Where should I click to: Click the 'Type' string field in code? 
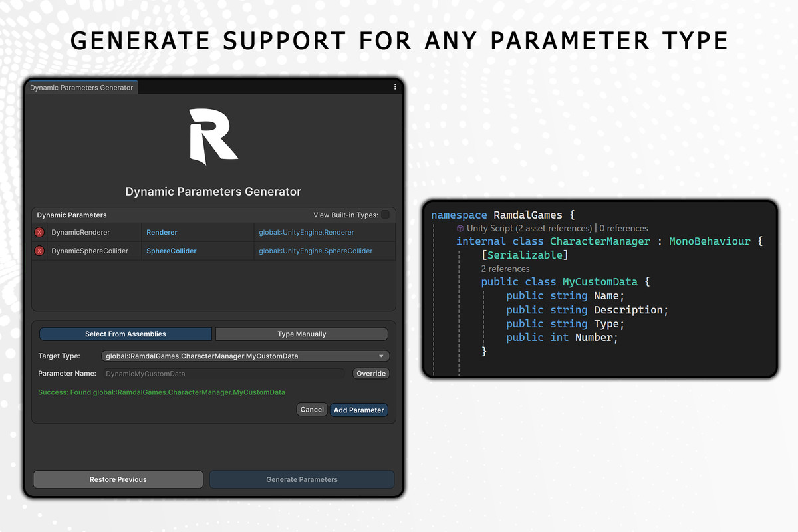[606, 324]
